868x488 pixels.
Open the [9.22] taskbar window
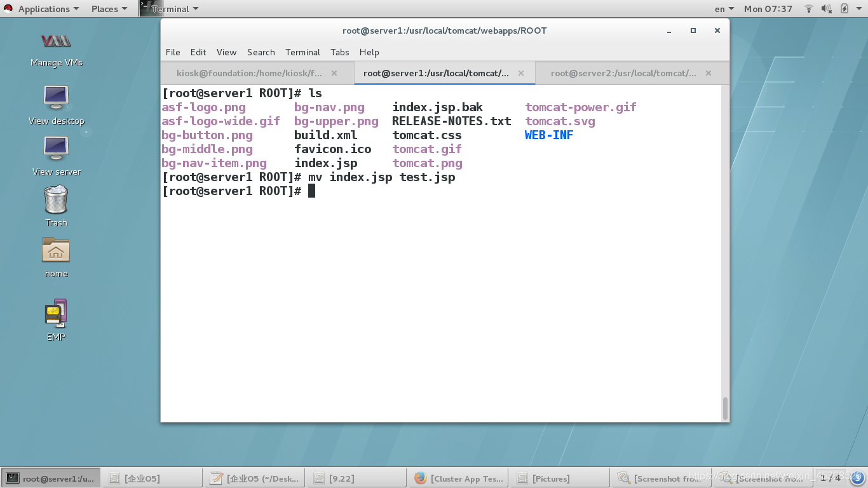(356, 478)
